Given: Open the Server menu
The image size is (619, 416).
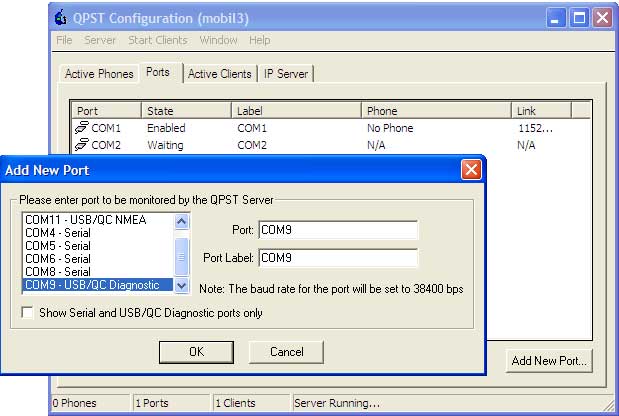Looking at the screenshot, I should click(100, 40).
